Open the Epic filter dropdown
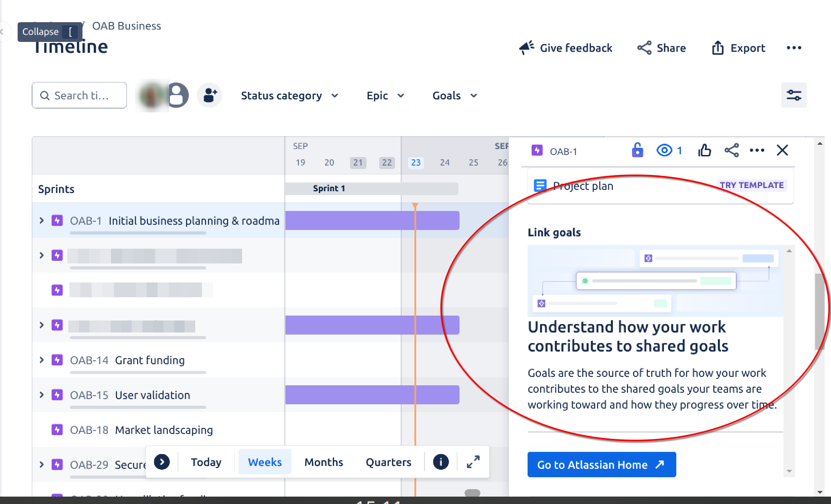This screenshot has height=504, width=831. point(385,95)
